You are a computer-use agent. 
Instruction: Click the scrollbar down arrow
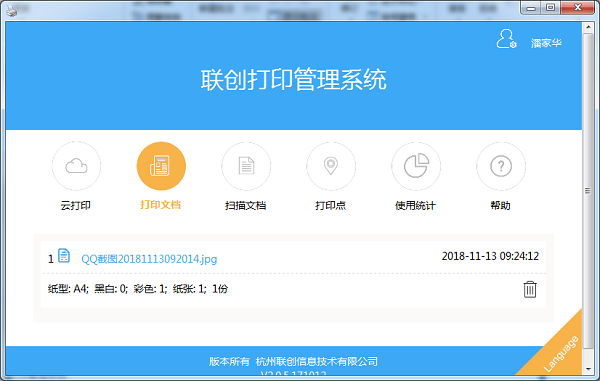[588, 369]
